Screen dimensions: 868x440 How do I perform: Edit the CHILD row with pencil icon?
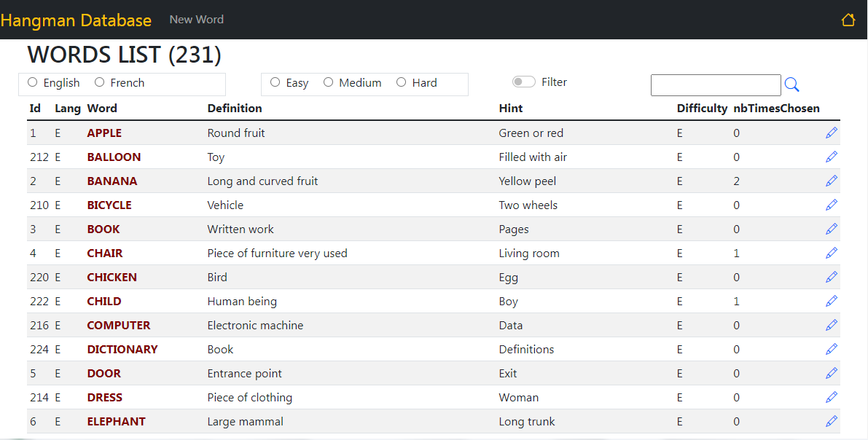click(832, 301)
